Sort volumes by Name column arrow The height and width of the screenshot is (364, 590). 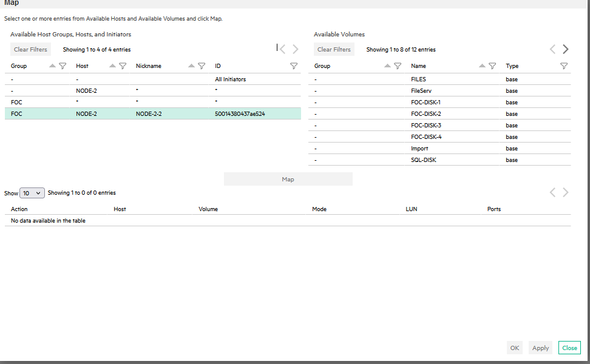tap(482, 66)
